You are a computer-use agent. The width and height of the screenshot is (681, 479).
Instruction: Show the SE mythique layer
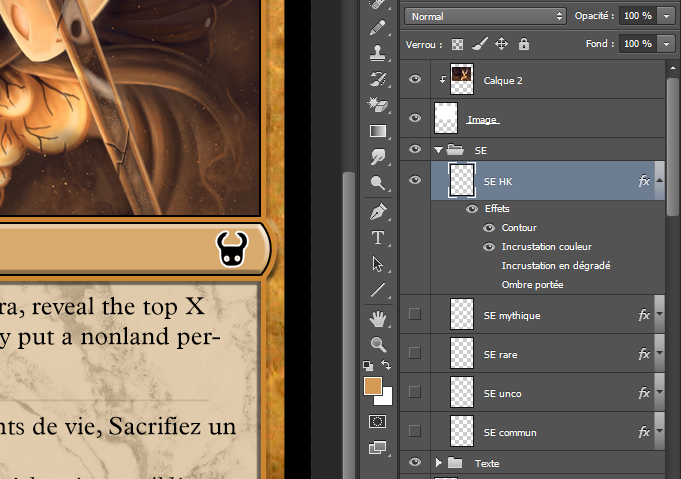415,315
